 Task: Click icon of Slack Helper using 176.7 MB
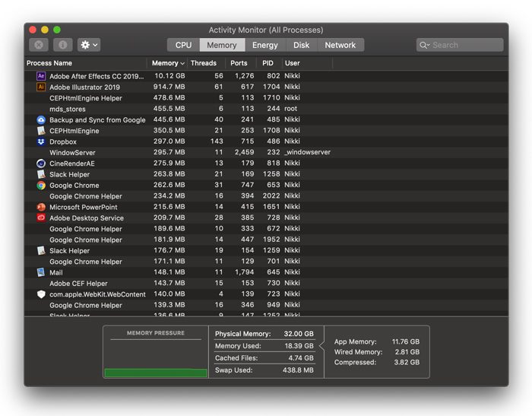coord(41,251)
